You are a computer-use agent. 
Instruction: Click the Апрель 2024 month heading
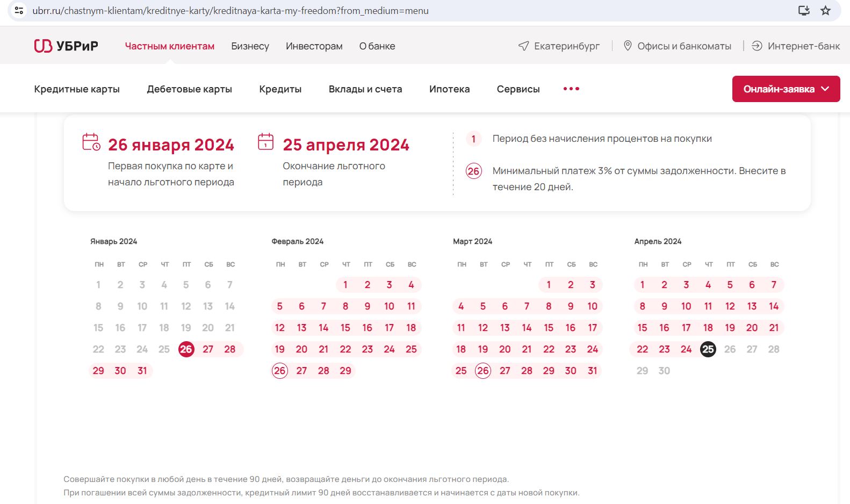(658, 241)
